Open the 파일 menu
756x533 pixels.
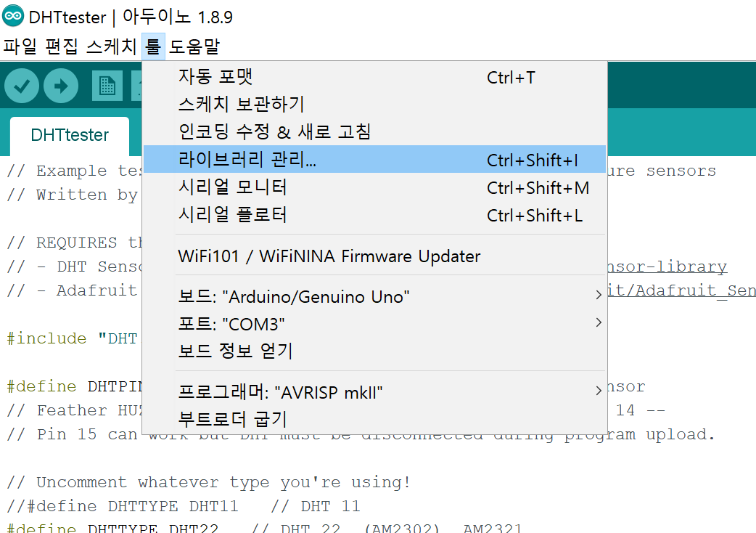pyautogui.click(x=20, y=46)
